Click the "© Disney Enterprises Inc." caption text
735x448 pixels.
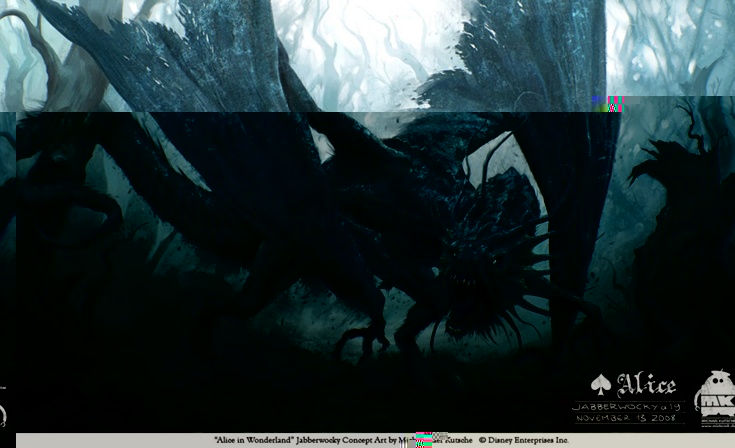point(524,441)
